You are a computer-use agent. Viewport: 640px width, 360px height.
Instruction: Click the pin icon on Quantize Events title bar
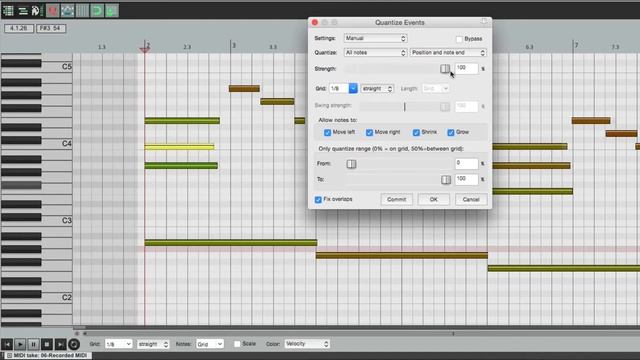(484, 22)
